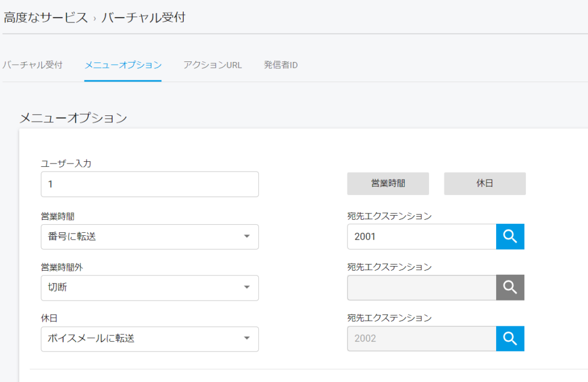The image size is (588, 382).
Task: Click the extension field containing 2002
Action: (x=421, y=338)
